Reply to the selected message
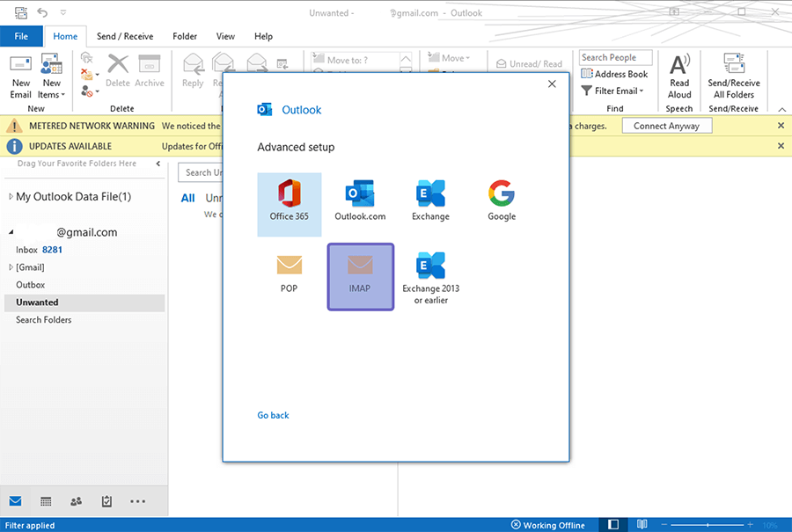 (193, 71)
